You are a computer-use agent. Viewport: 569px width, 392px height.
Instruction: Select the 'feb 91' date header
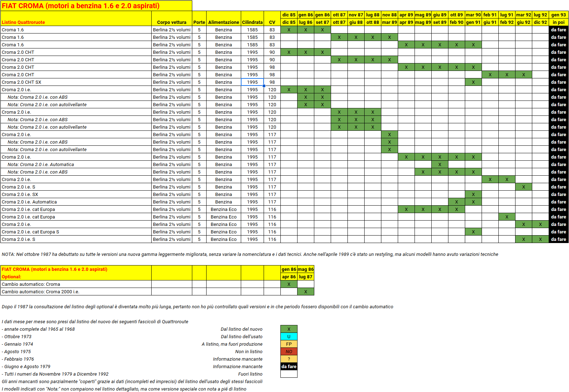pos(490,15)
